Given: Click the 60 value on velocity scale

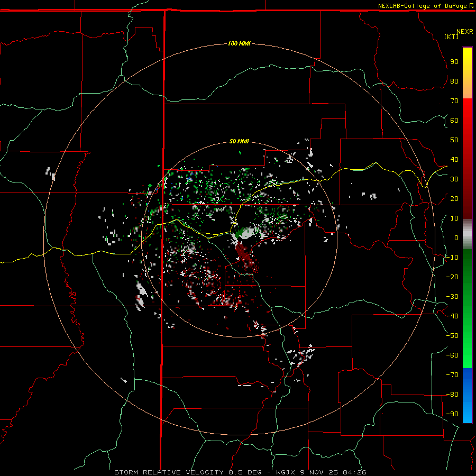Looking at the screenshot, I should click(x=454, y=120).
